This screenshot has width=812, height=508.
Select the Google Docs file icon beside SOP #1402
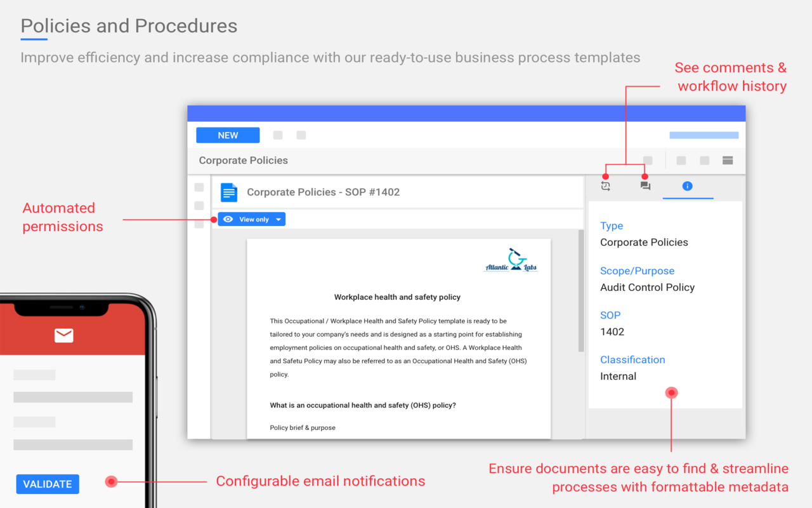[x=228, y=192]
